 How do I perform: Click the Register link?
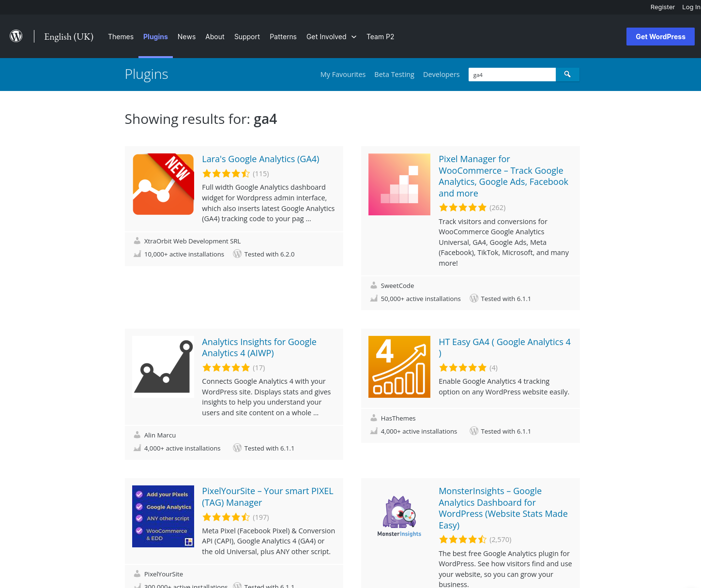click(662, 7)
